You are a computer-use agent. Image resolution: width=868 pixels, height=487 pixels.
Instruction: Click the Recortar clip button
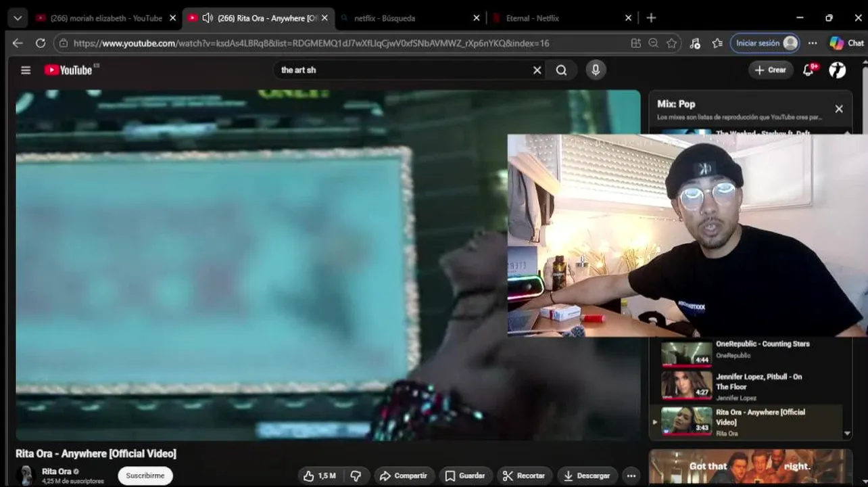[x=524, y=476]
